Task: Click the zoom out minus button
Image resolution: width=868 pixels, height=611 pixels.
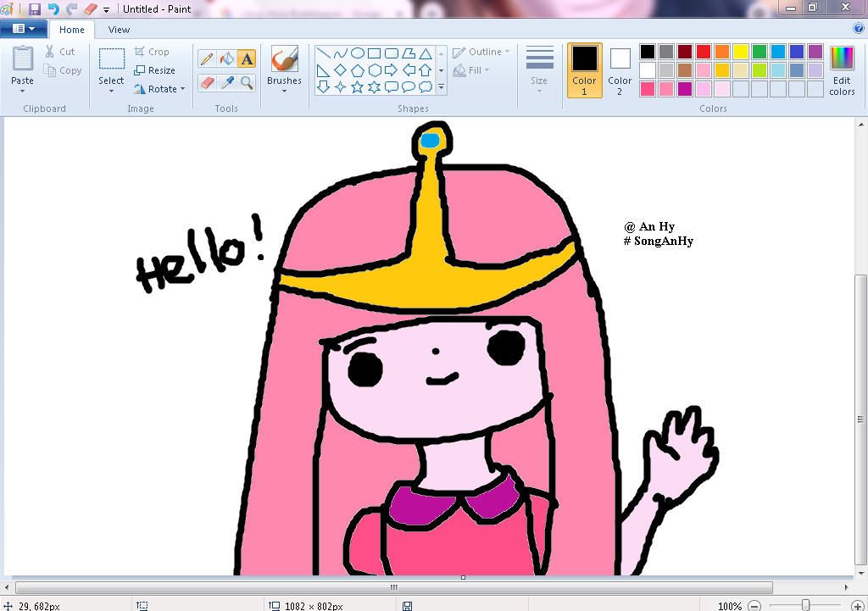Action: pyautogui.click(x=754, y=606)
